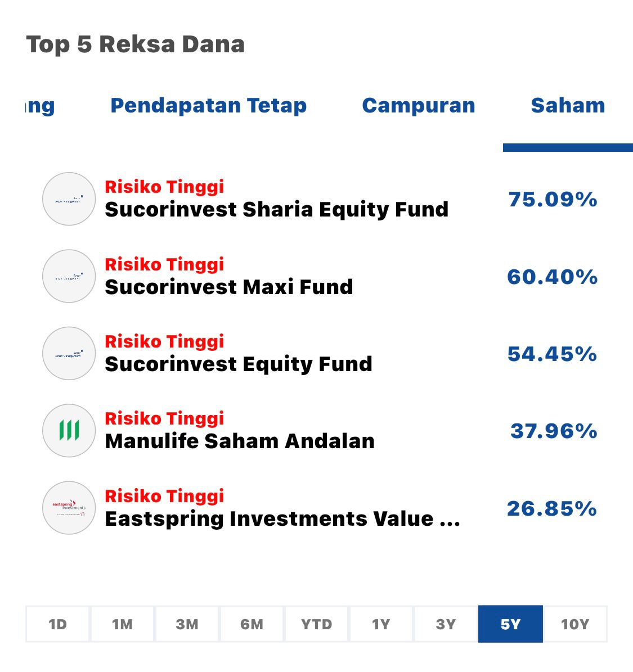Choose the YTD period button

(x=317, y=624)
